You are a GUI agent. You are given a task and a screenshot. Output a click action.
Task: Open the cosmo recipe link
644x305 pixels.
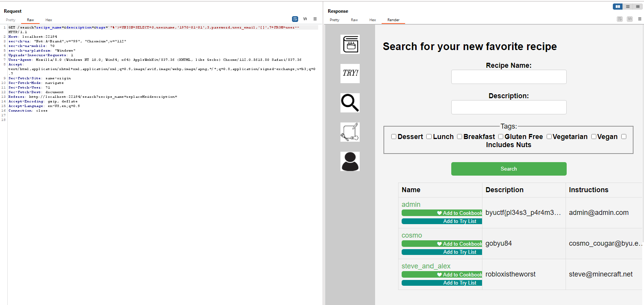[412, 235]
